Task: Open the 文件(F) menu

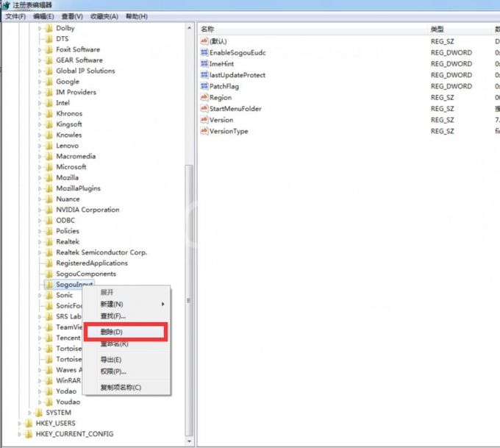Action: (15, 16)
